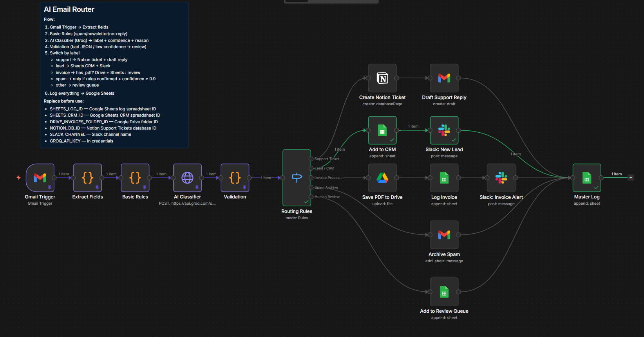Click the Add to Review Queue input handle
This screenshot has height=337, width=644.
[x=430, y=292]
